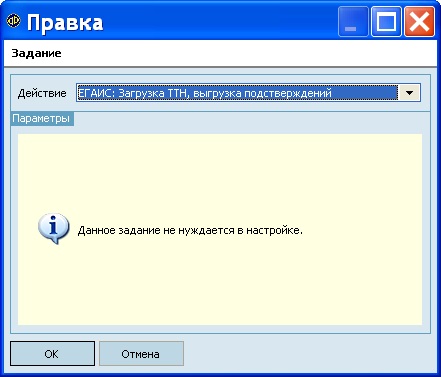Click the Задание heading

coord(36,53)
